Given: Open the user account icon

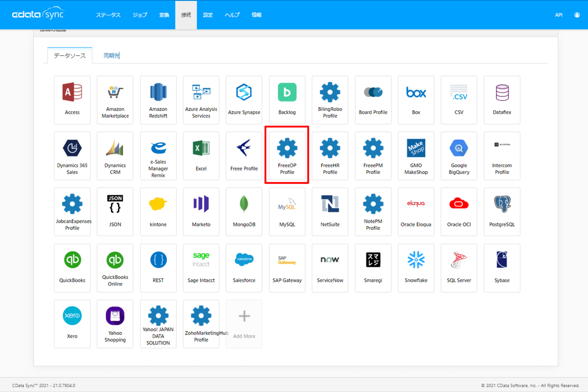Looking at the screenshot, I should click(577, 15).
